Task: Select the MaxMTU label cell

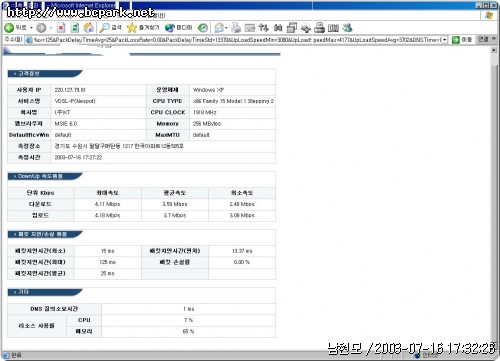Action: pos(167,135)
